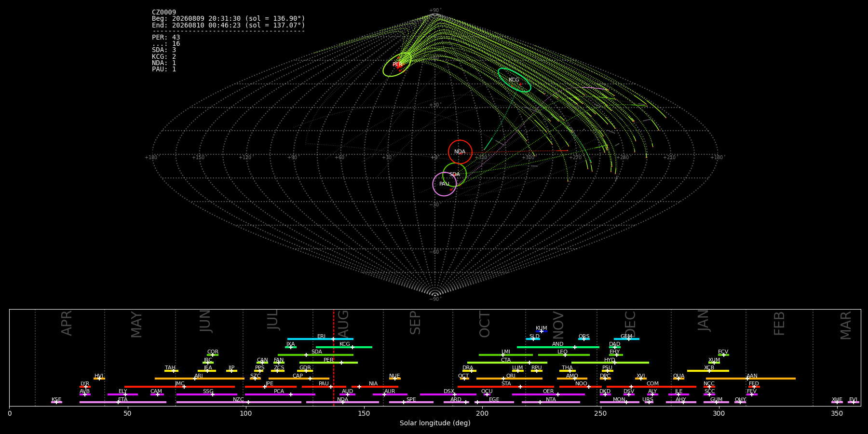Click the APR month label in the timeline

coord(67,323)
